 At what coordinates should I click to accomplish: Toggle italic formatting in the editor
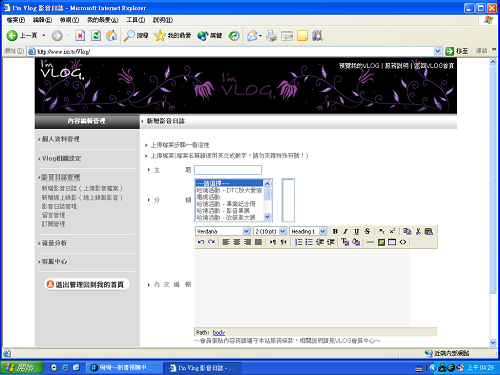click(346, 231)
